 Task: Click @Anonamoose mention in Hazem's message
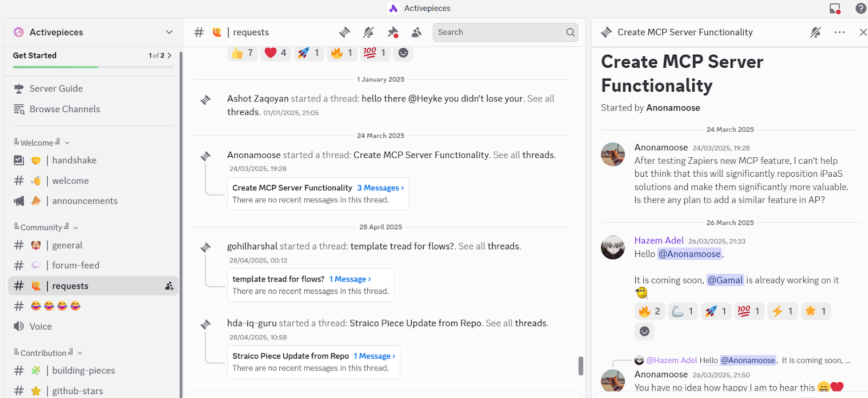[690, 254]
